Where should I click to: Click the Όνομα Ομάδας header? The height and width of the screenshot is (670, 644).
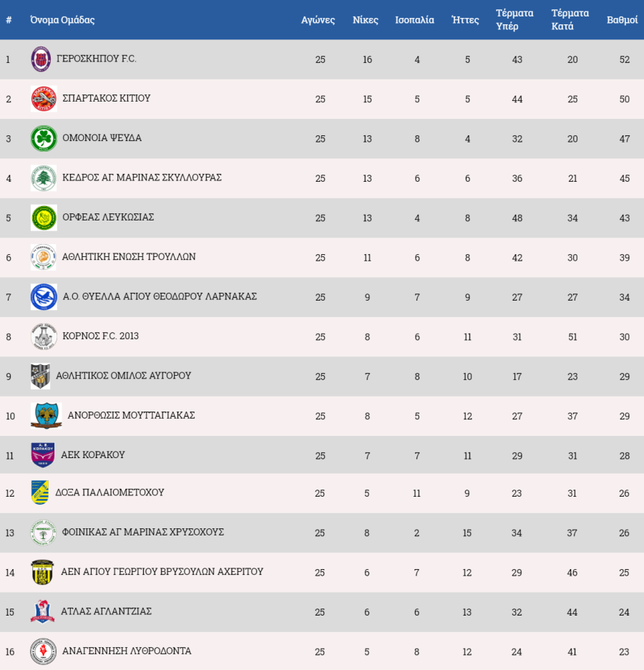62,19
